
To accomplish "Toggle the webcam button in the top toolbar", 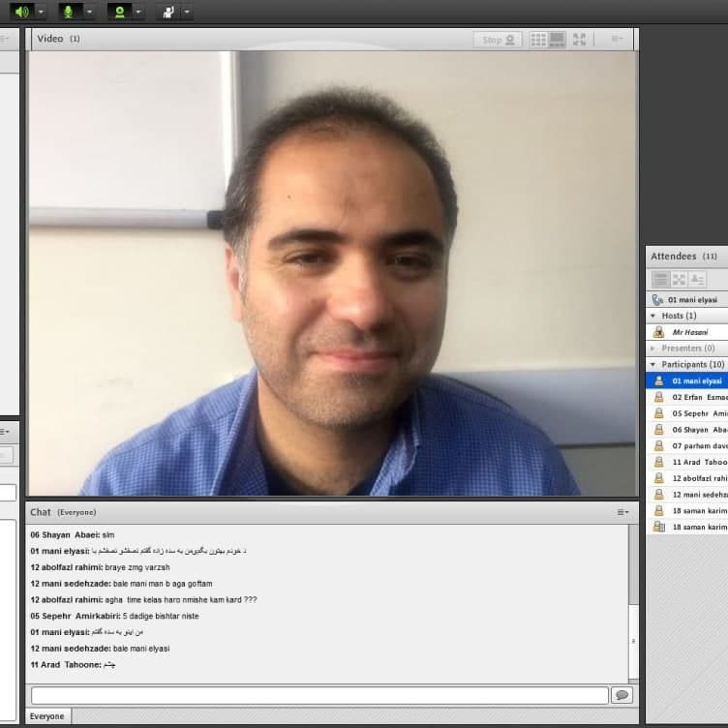I will pyautogui.click(x=118, y=12).
